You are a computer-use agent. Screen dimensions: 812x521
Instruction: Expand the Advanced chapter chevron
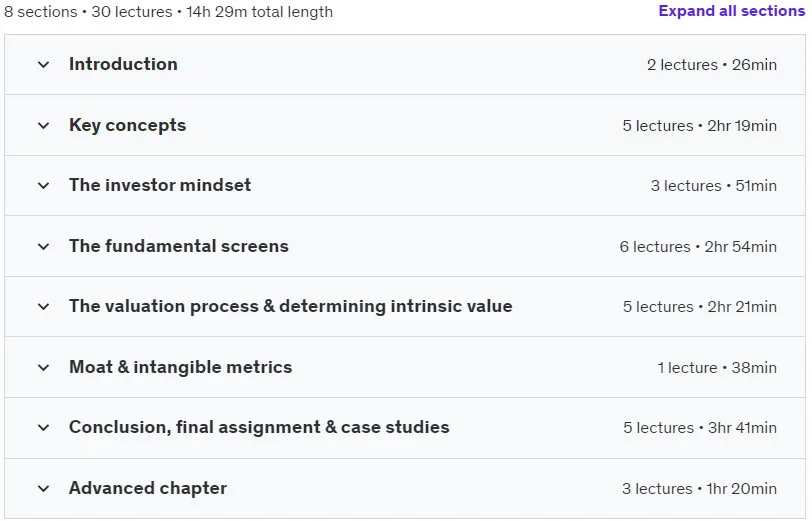point(44,488)
